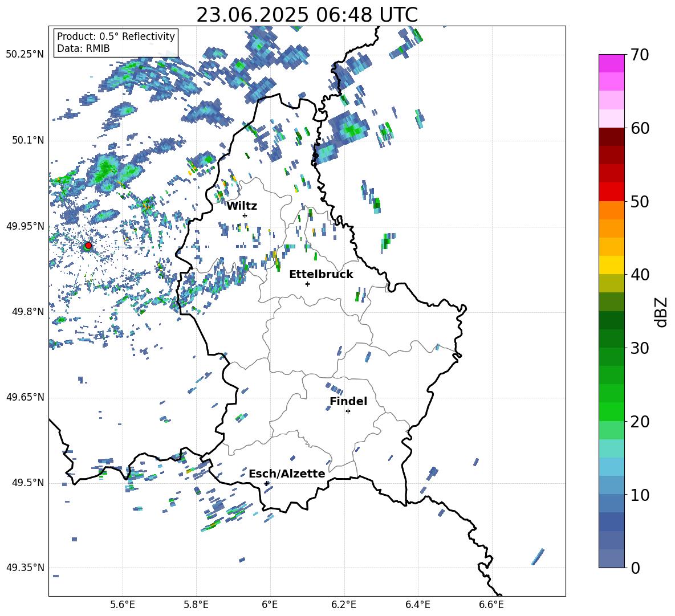The width and height of the screenshot is (675, 616).
Task: Click the 49.65°N latitude label
Action: coord(25,397)
